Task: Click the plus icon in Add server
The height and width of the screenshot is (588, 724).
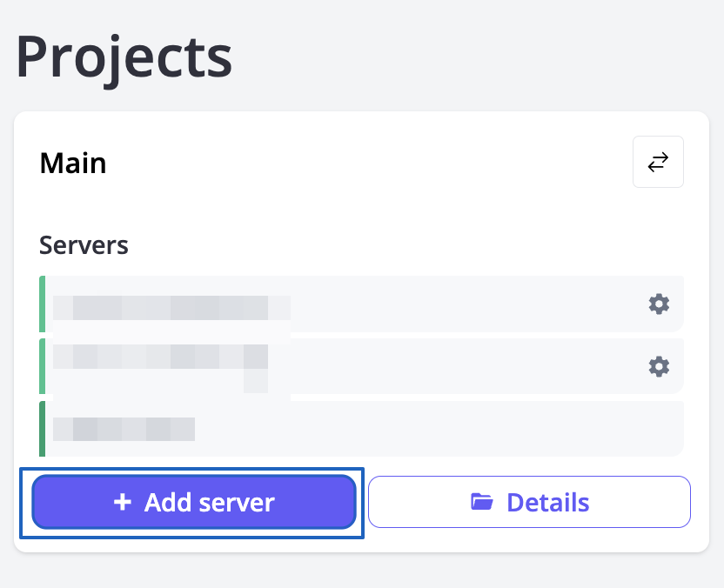Action: (123, 502)
